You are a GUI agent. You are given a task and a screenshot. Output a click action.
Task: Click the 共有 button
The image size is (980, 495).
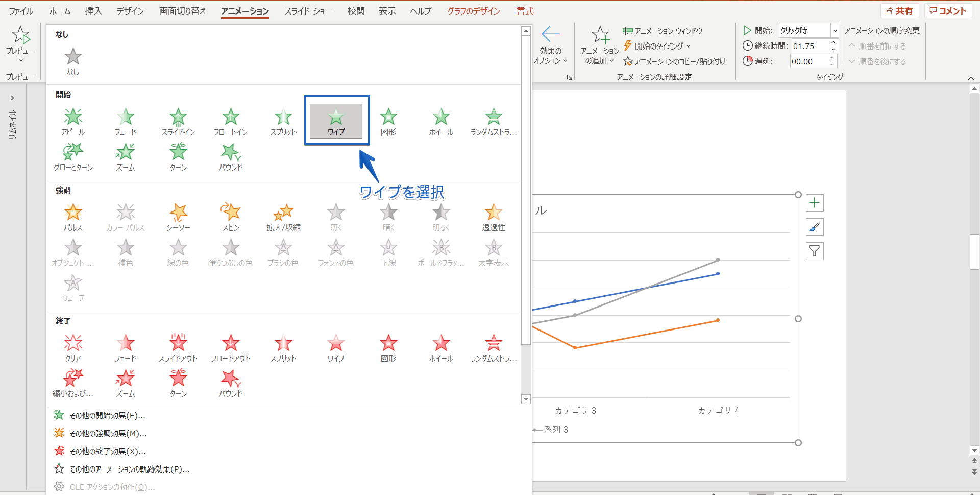(899, 11)
